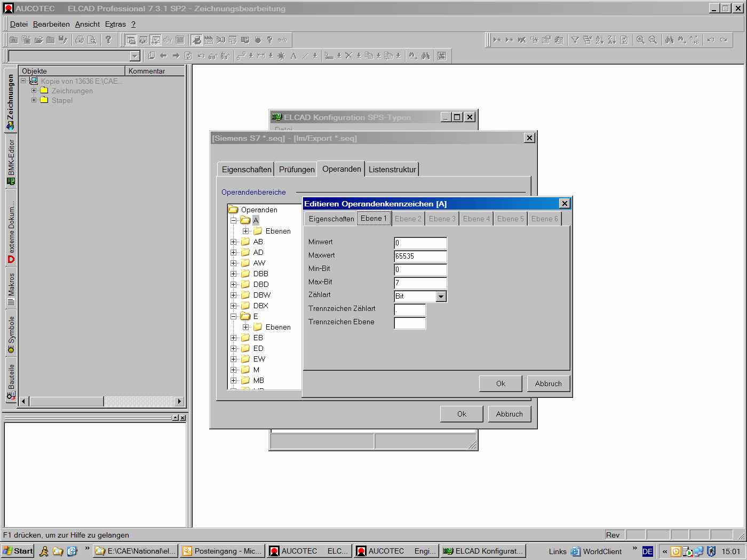The height and width of the screenshot is (560, 747).
Task: Click the 'aby' text toolbar icon
Action: point(168,40)
